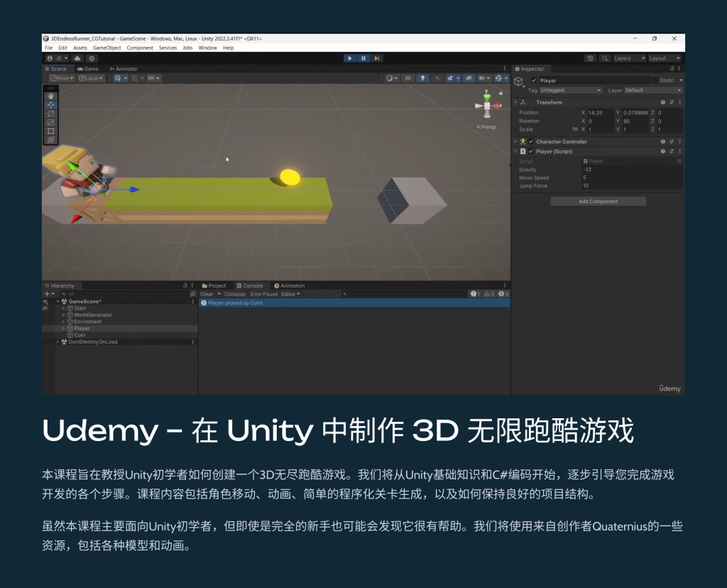This screenshot has height=588, width=727.
Task: Toggle Character Controller enabled checkbox
Action: pos(531,141)
